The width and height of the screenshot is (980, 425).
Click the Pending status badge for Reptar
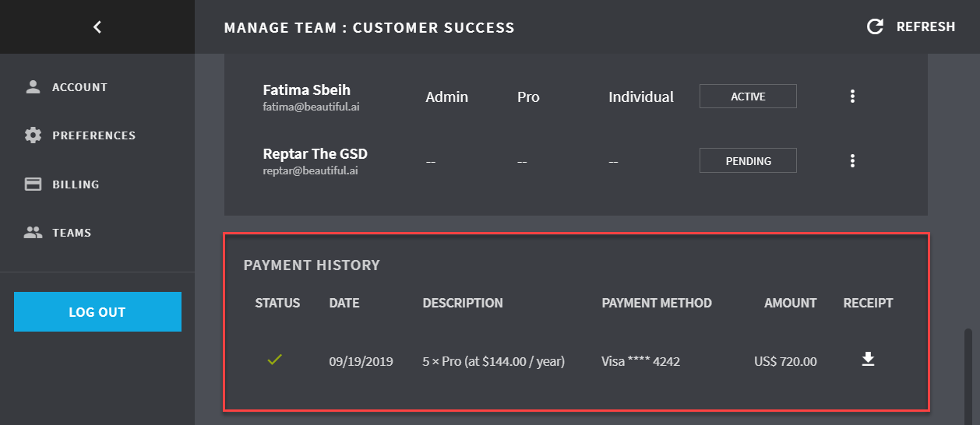click(x=748, y=161)
